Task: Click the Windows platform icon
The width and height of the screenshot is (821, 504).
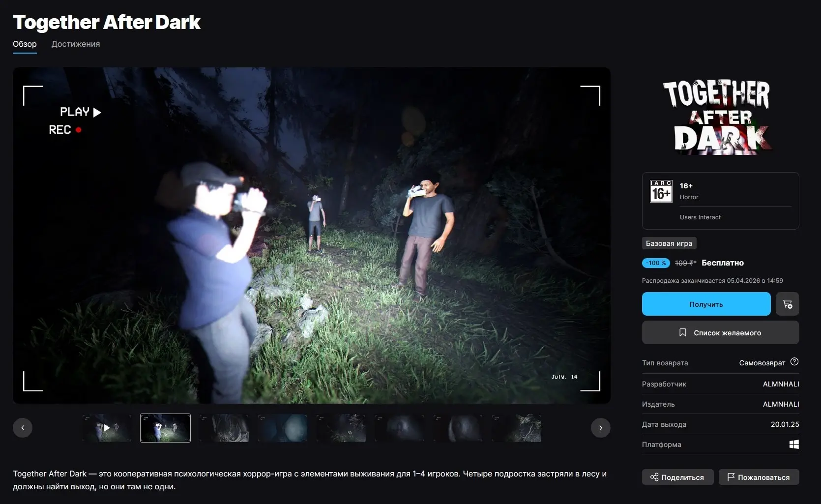Action: (x=794, y=445)
